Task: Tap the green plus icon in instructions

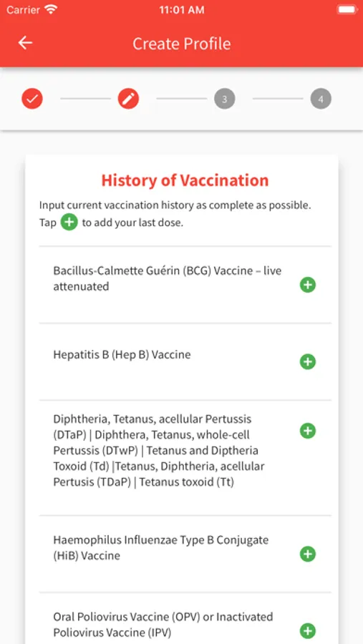Action: [x=69, y=223]
